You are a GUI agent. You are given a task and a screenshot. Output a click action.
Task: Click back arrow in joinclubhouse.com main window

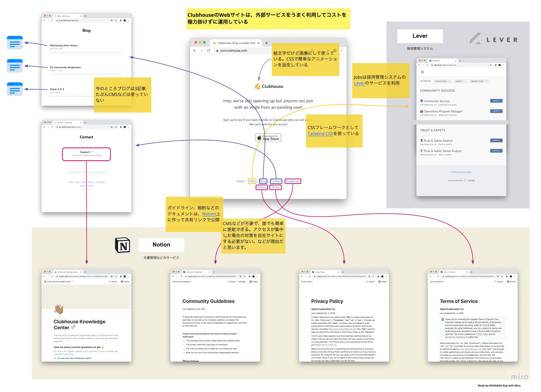coord(195,50)
